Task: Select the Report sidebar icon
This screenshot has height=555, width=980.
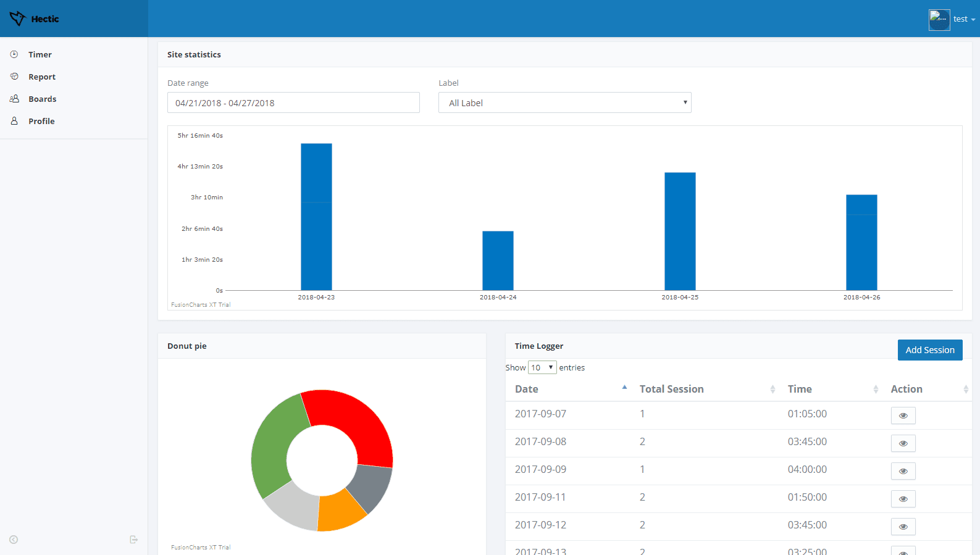Action: (x=14, y=77)
